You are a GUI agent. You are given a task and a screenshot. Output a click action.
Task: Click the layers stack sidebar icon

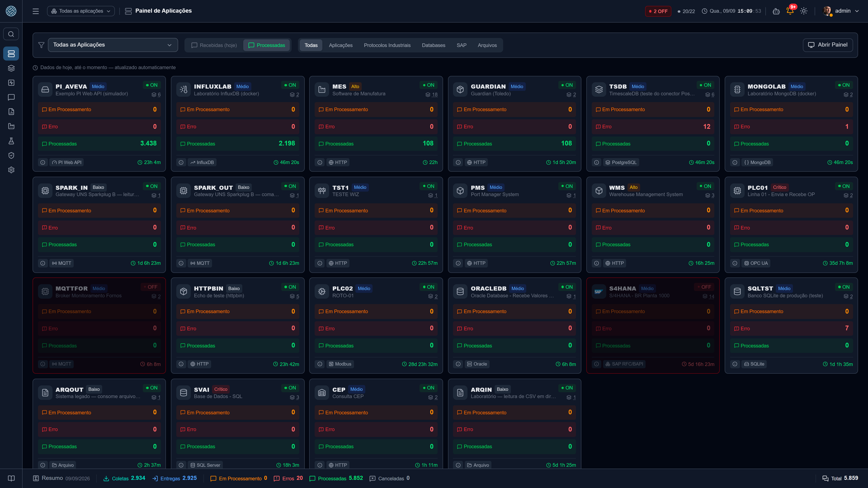(11, 68)
